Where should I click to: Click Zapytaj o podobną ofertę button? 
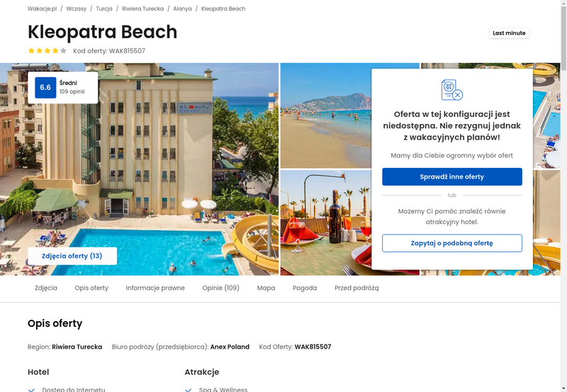pos(452,243)
